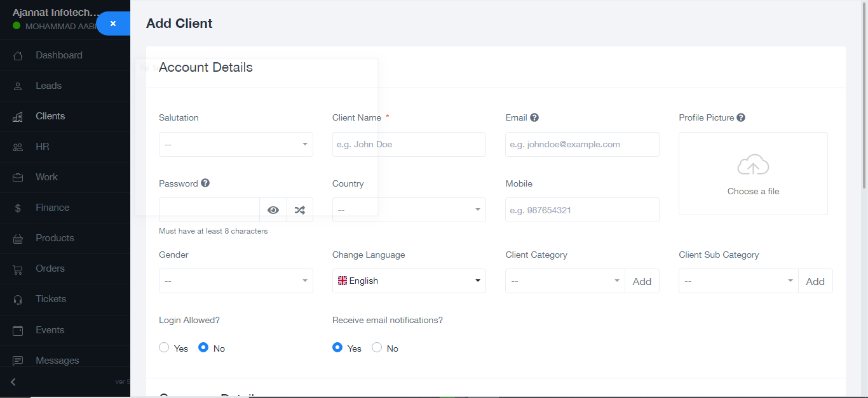This screenshot has height=398, width=868.
Task: Click the Finance dollar icon
Action: coord(18,208)
